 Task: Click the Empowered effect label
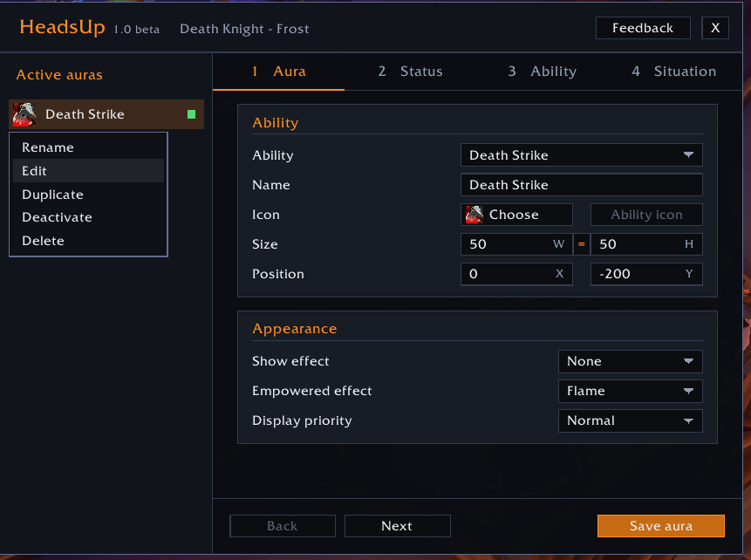pyautogui.click(x=311, y=391)
